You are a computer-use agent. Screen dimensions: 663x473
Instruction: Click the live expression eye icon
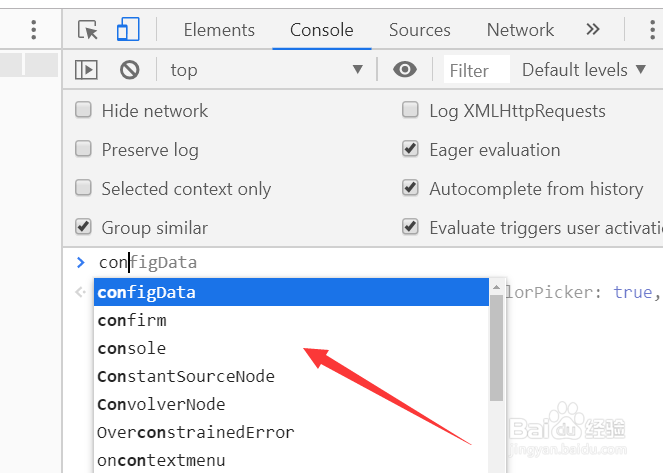pos(405,70)
